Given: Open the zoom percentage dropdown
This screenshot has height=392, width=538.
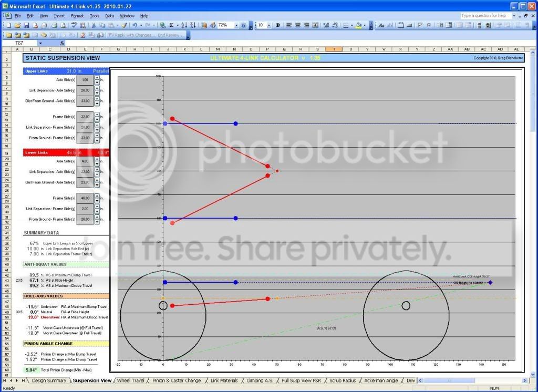Looking at the screenshot, I should pyautogui.click(x=236, y=25).
